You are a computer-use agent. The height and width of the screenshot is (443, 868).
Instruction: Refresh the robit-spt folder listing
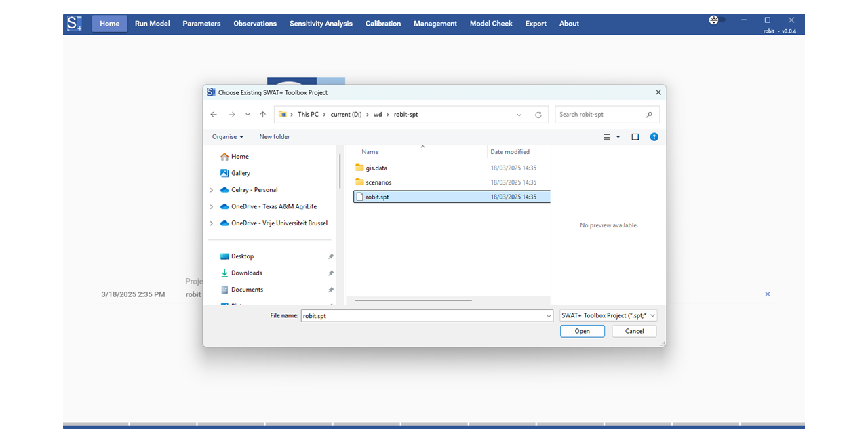pyautogui.click(x=538, y=115)
